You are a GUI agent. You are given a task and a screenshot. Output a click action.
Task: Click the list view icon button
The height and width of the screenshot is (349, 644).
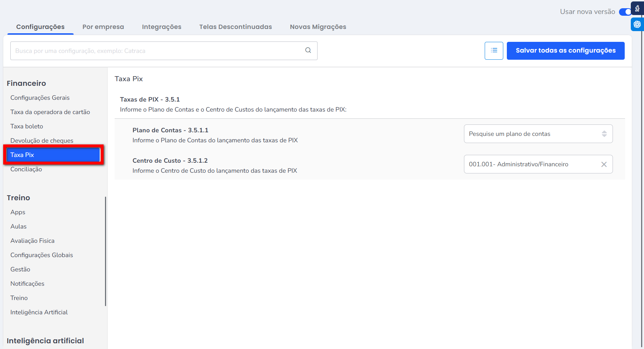tap(494, 51)
